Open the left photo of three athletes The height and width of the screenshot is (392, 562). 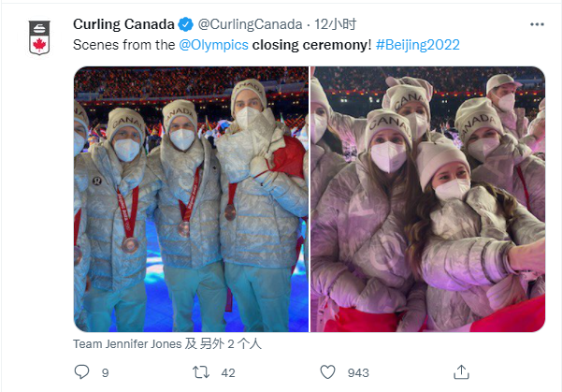191,198
